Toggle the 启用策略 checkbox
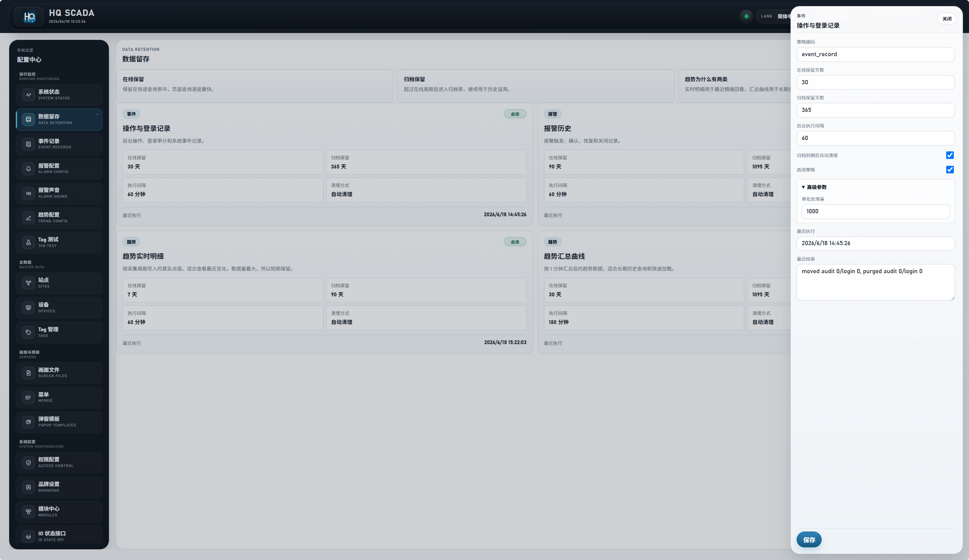 950,170
